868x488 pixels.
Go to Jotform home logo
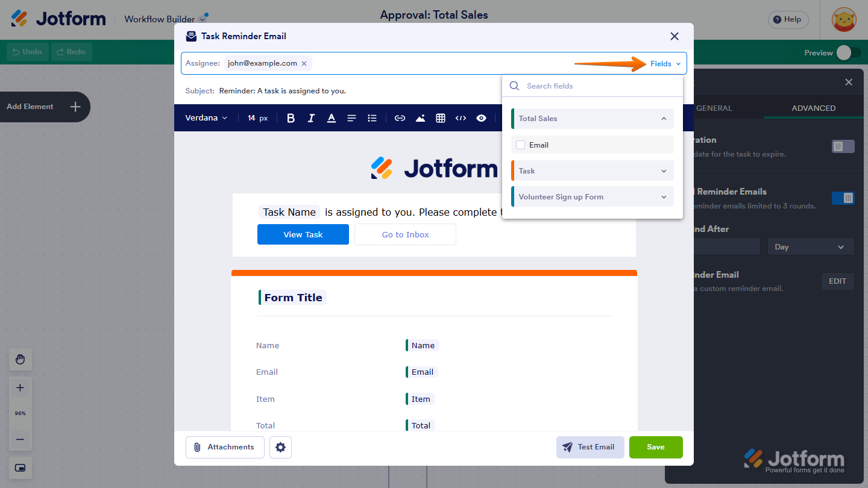(x=58, y=19)
